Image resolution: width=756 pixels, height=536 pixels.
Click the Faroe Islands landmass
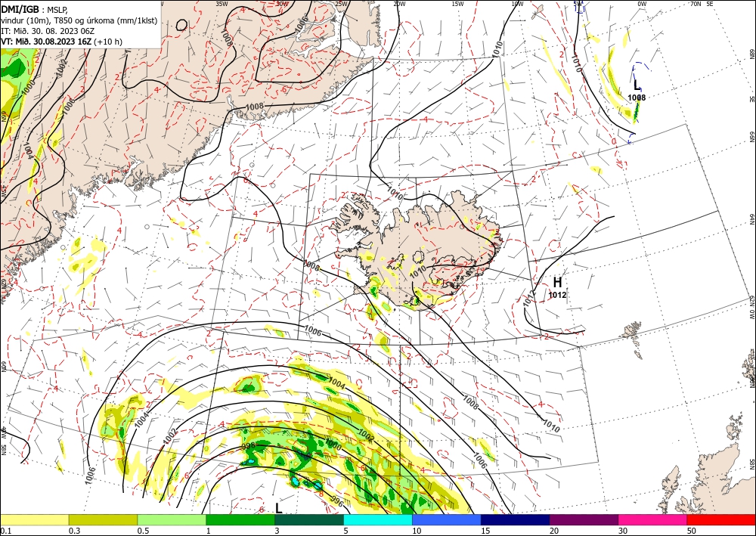coord(633,333)
